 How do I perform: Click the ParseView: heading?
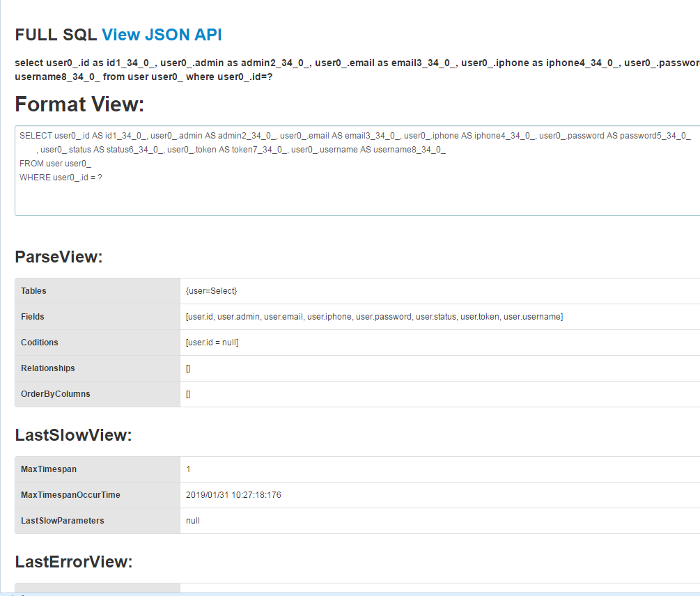click(59, 257)
